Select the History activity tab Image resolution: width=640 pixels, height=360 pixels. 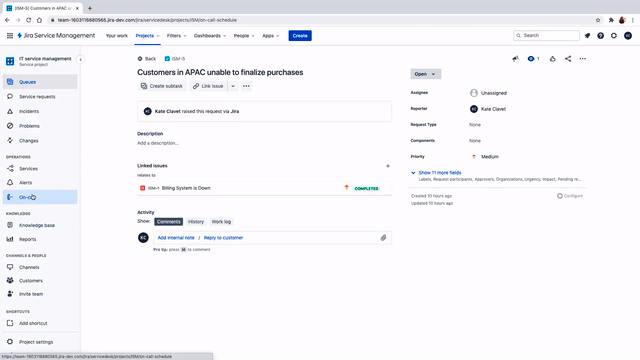pyautogui.click(x=196, y=222)
